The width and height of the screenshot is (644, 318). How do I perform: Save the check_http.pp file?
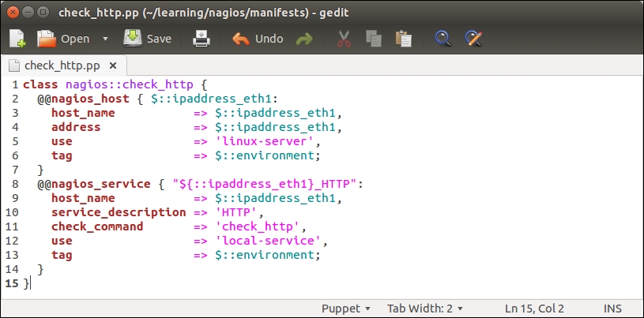click(147, 39)
